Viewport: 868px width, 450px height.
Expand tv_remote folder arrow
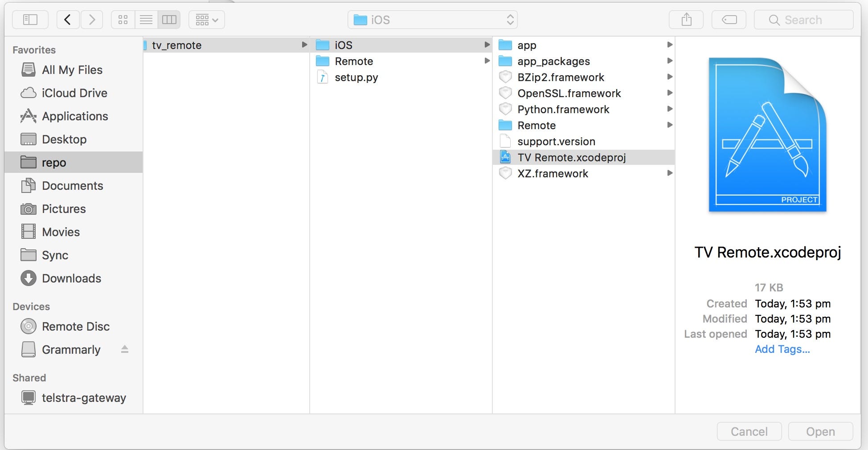click(x=304, y=45)
